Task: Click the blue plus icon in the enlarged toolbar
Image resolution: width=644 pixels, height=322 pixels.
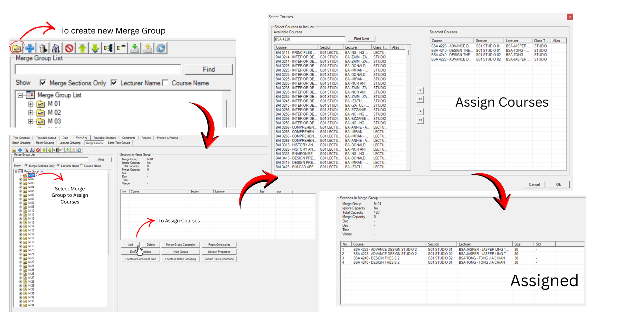Action: [x=30, y=48]
